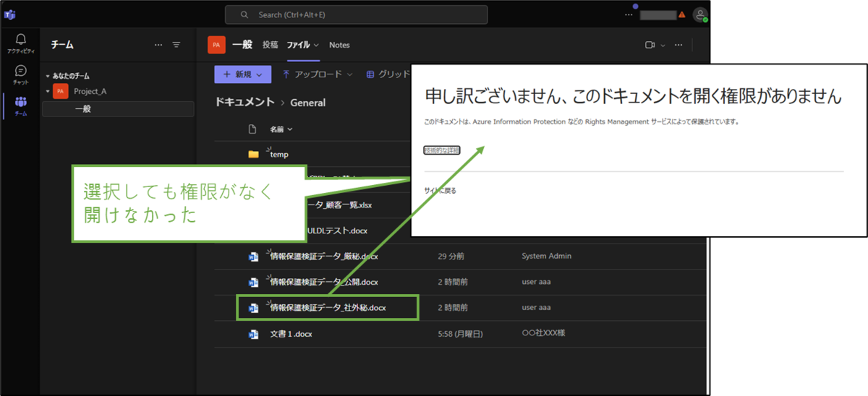Image resolution: width=868 pixels, height=396 pixels.
Task: Click the file type column header icon
Action: pos(252,129)
